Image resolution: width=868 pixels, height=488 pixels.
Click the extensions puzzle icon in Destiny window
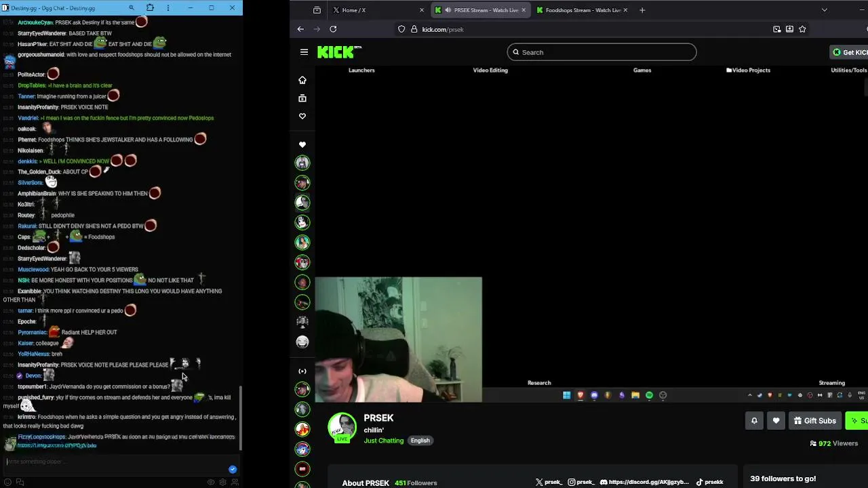click(150, 7)
